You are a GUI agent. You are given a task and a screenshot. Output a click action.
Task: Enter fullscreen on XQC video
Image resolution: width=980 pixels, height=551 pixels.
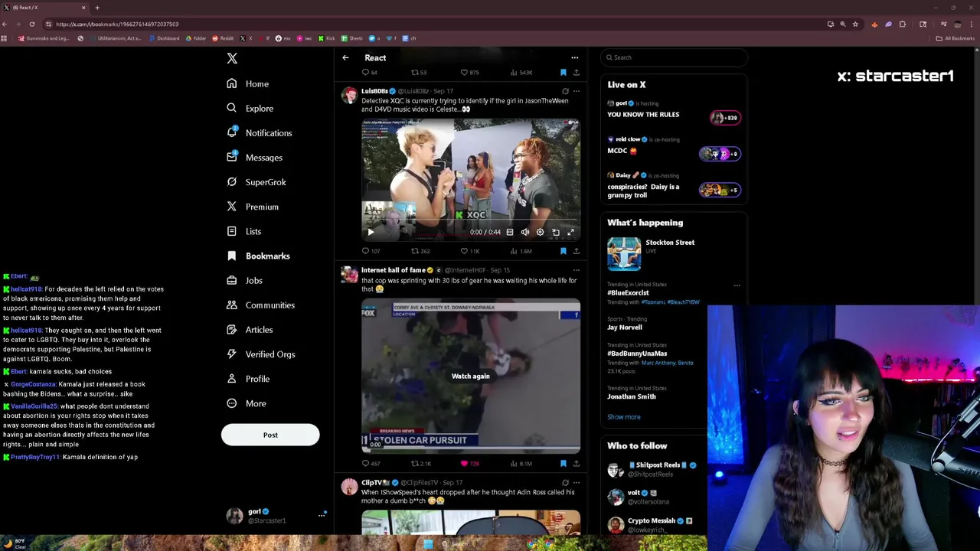570,232
